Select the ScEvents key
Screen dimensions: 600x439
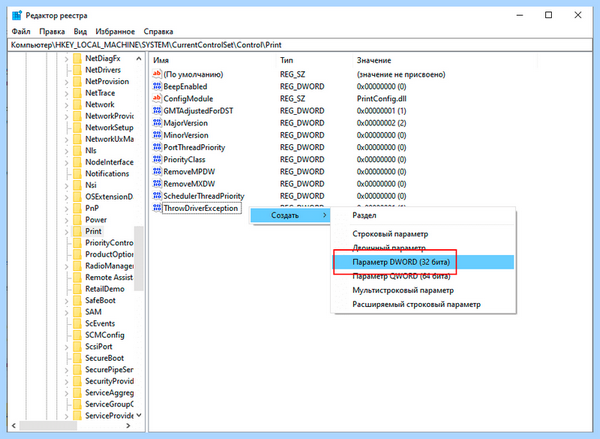pos(99,323)
